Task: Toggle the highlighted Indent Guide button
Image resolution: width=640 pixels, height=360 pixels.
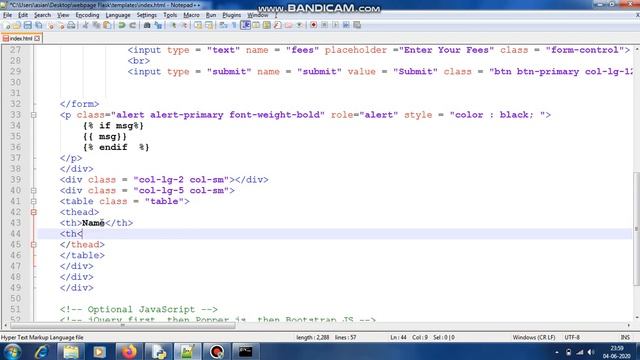Action: click(246, 25)
